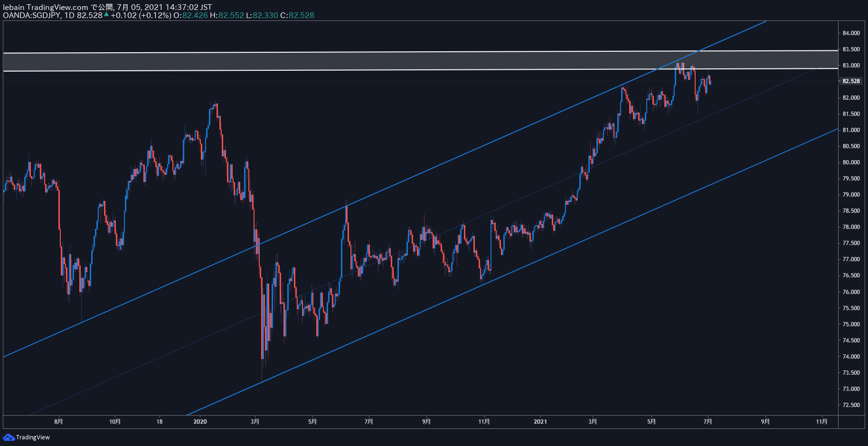Click the latest candle at July 2021
Viewport: 868px width, 446px height.
(x=710, y=82)
